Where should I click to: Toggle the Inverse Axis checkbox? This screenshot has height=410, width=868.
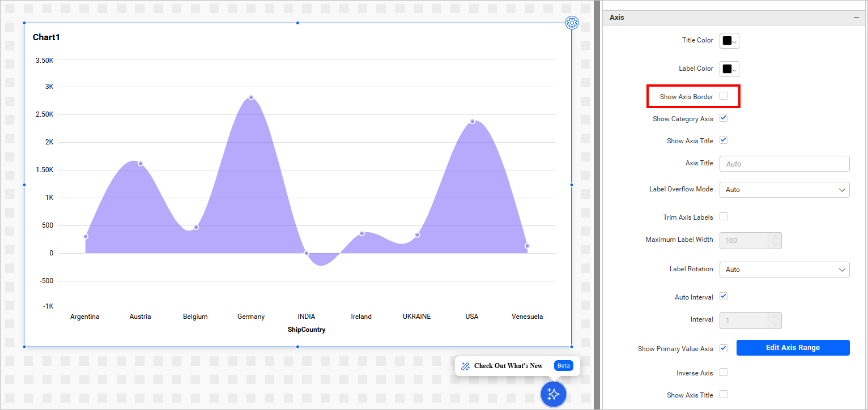pyautogui.click(x=724, y=373)
